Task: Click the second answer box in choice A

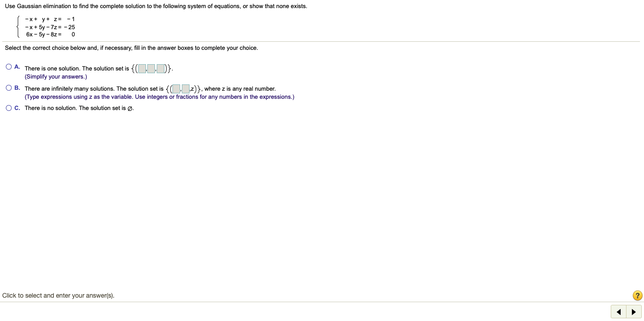Action: click(x=151, y=68)
